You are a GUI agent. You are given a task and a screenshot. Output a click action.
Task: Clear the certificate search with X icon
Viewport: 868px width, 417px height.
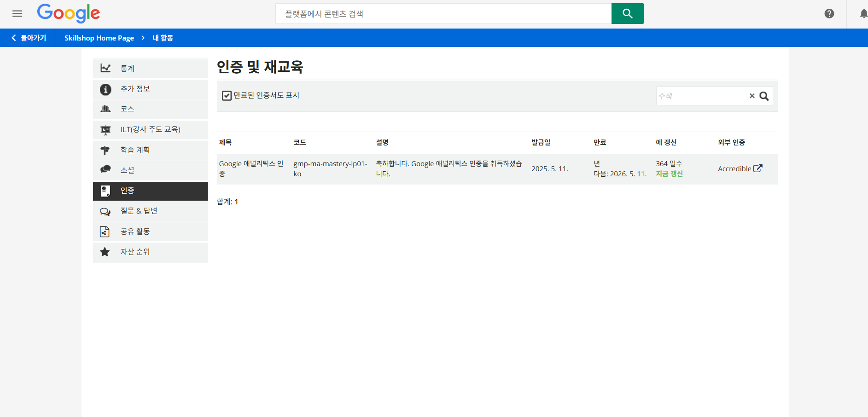pos(752,96)
